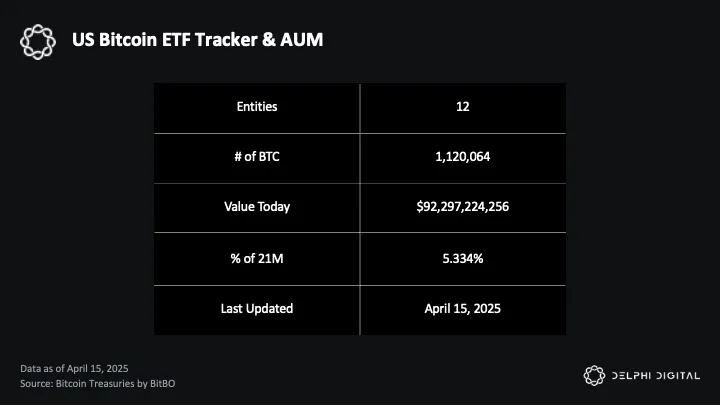Click the Delphi logo icon at top-left
The image size is (720, 405).
click(37, 41)
